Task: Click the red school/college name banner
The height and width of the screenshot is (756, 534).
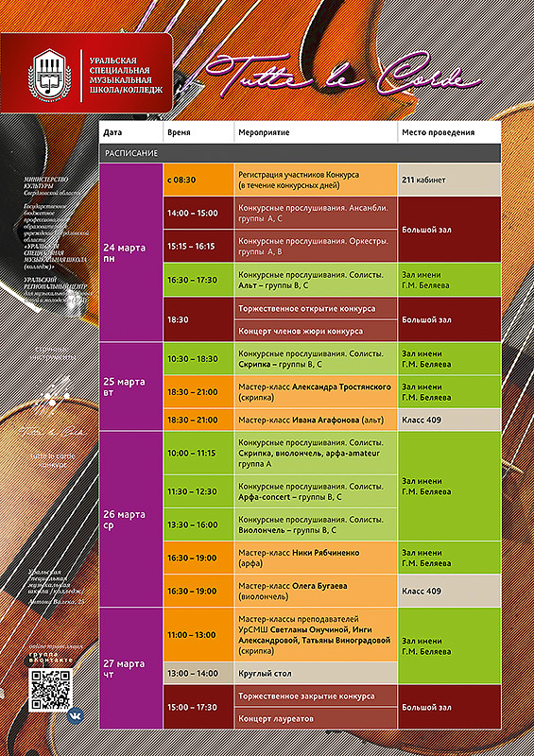Action: (x=86, y=73)
